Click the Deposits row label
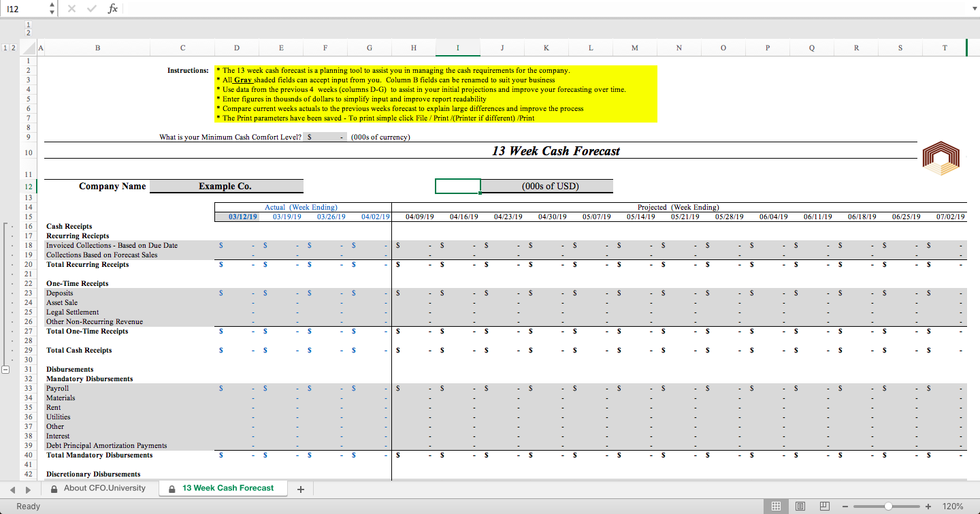 tap(59, 293)
